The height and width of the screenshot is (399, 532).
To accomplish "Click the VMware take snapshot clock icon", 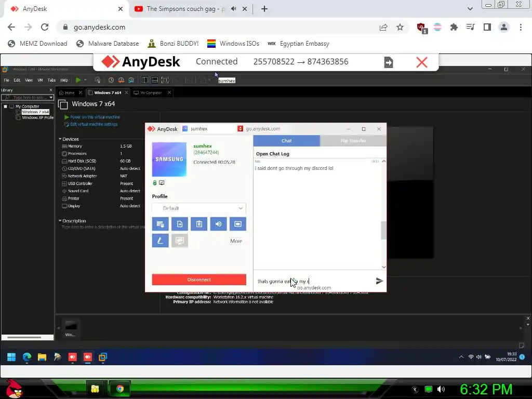I will click(111, 80).
